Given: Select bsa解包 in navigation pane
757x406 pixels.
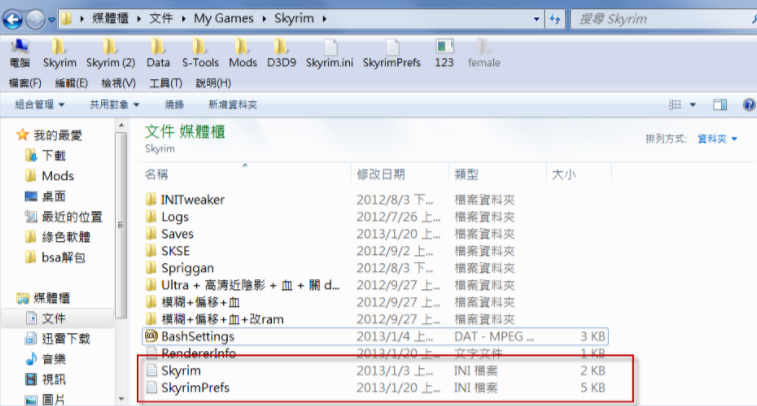Looking at the screenshot, I should pyautogui.click(x=55, y=257).
